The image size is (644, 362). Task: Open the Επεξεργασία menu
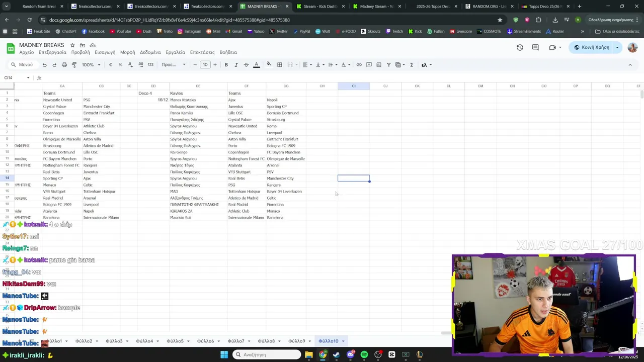[52, 52]
